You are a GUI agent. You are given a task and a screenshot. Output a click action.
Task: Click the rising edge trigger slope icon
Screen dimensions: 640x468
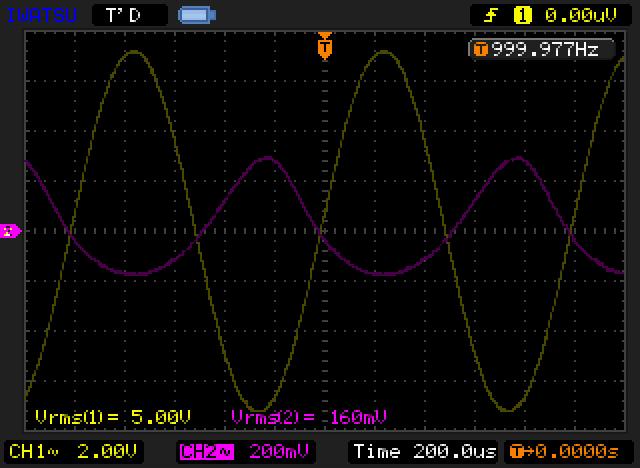[491, 16]
